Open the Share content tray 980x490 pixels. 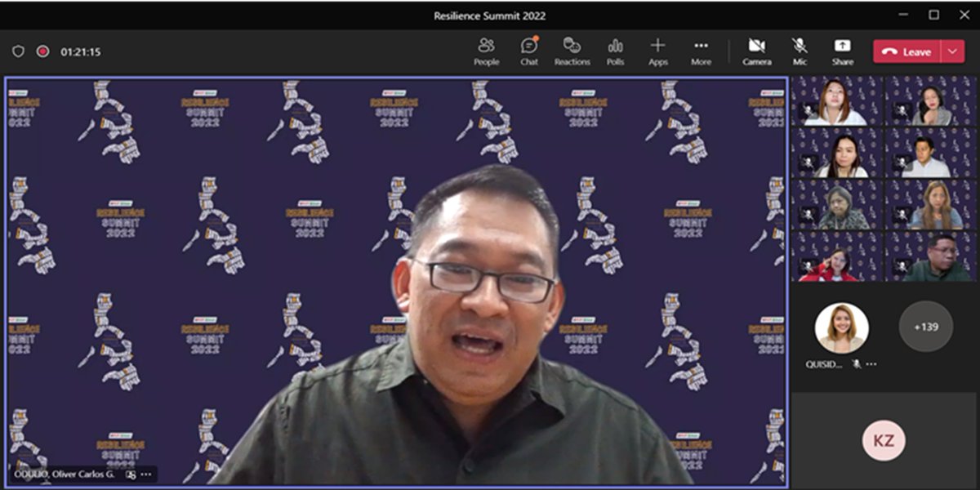click(x=842, y=51)
